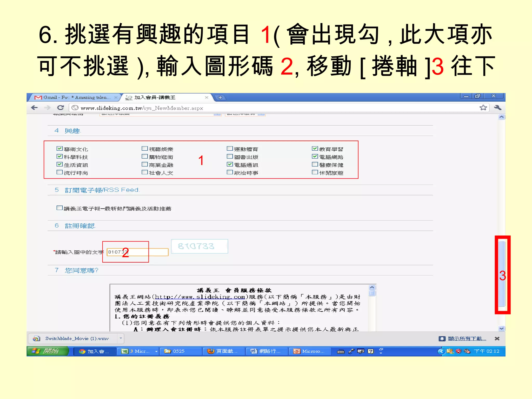Click the 註冊確認 section heading
532x399 pixels.
80,226
